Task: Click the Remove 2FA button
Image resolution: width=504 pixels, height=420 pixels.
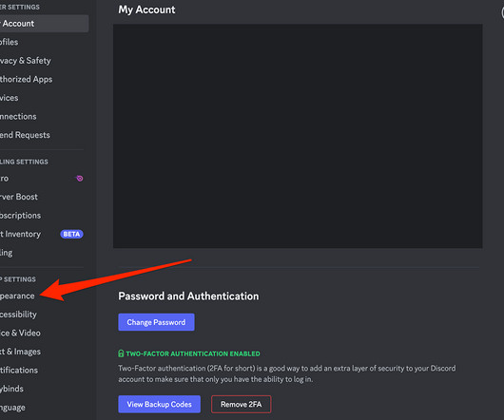Action: (242, 404)
